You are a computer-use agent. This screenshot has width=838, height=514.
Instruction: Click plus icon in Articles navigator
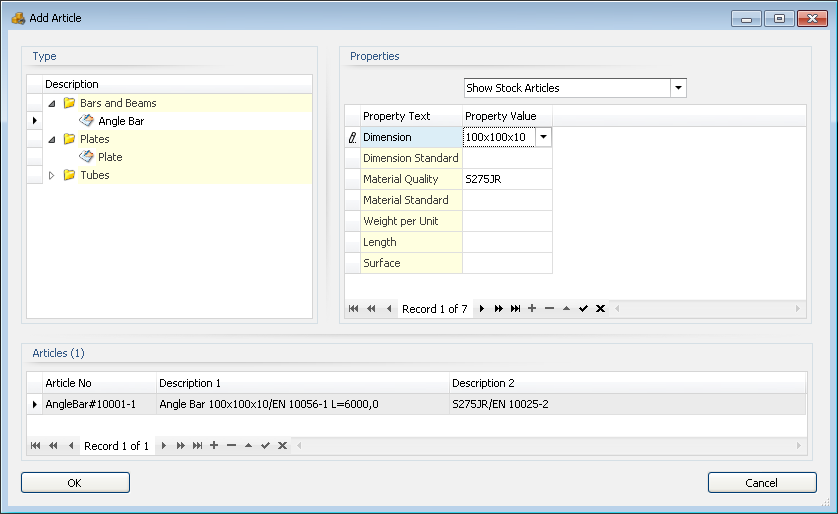pos(214,445)
